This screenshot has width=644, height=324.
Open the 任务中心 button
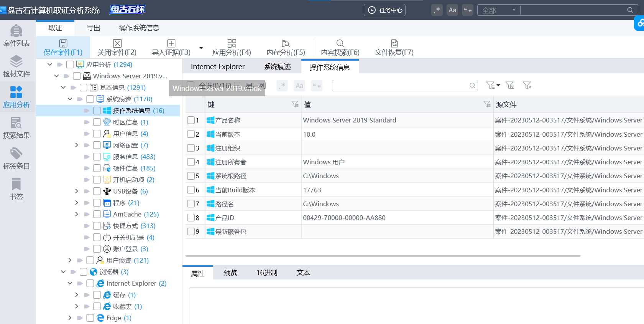(384, 10)
